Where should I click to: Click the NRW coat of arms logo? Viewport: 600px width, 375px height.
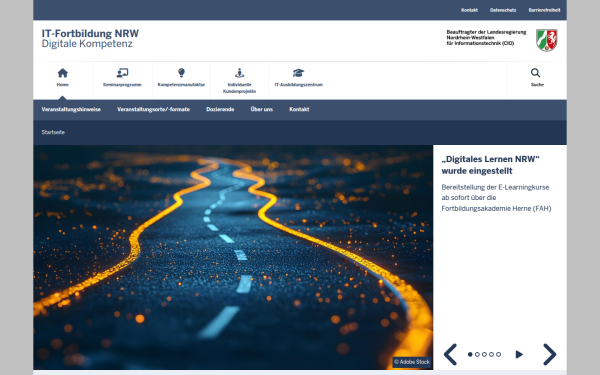[x=546, y=40]
